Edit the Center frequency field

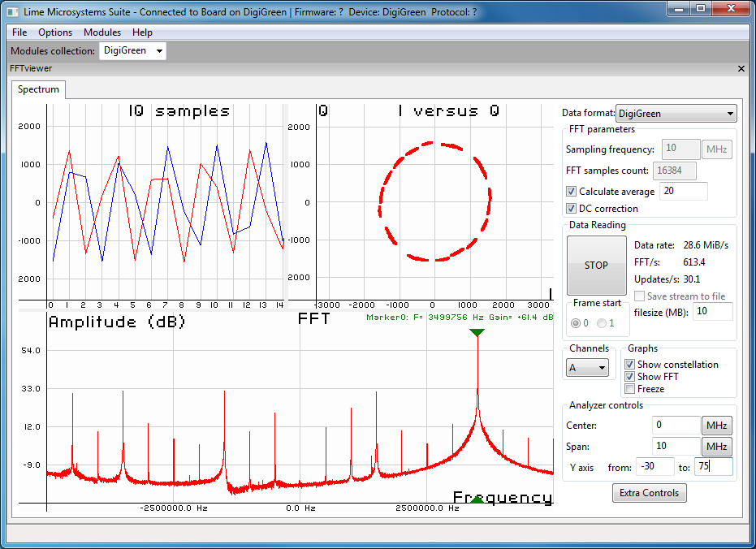tap(676, 425)
